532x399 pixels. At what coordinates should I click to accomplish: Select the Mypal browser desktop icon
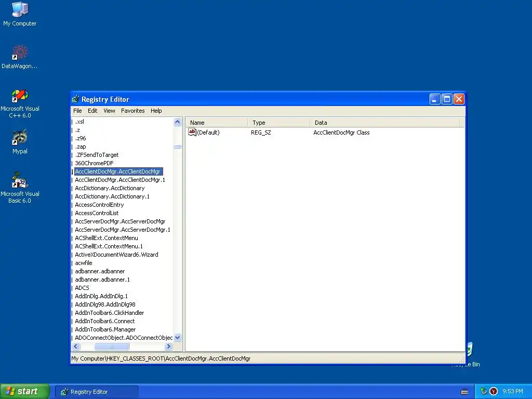pyautogui.click(x=20, y=142)
